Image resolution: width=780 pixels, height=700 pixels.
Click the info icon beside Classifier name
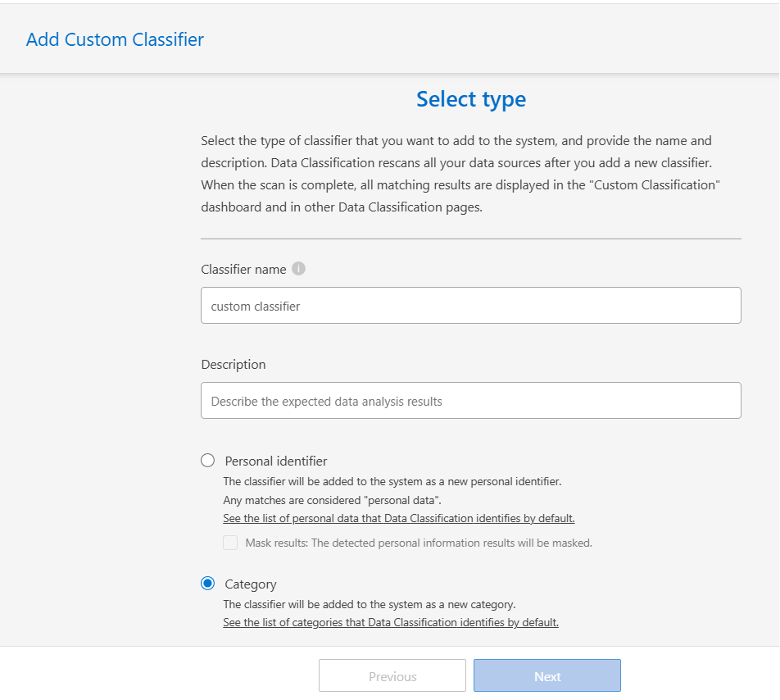pos(299,269)
